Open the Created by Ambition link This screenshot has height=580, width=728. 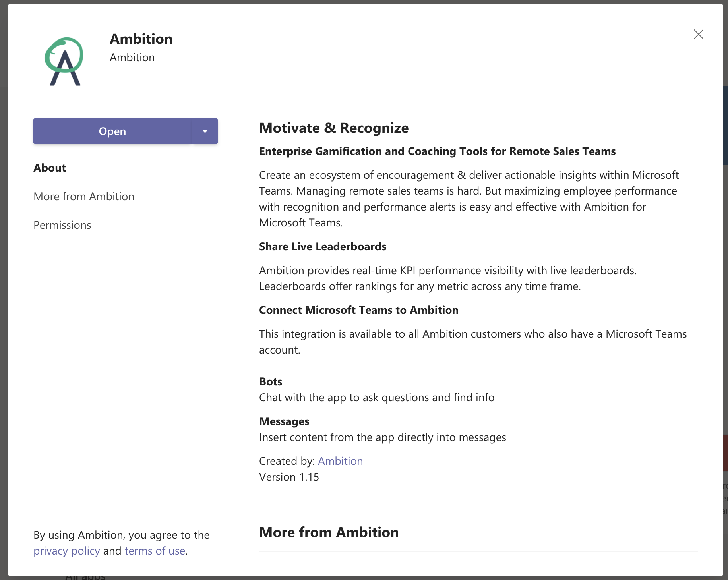pos(340,461)
